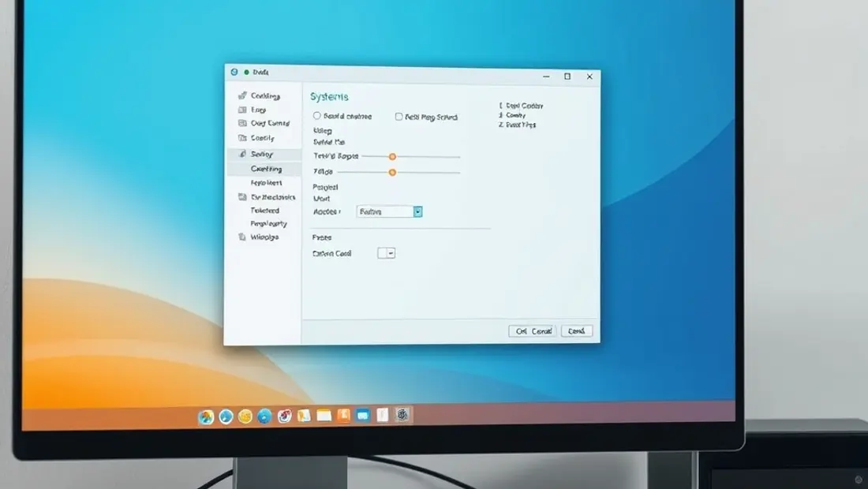Open the "Feyolkert" sidebar sub-item
Screen dimensions: 868x489
point(266,182)
